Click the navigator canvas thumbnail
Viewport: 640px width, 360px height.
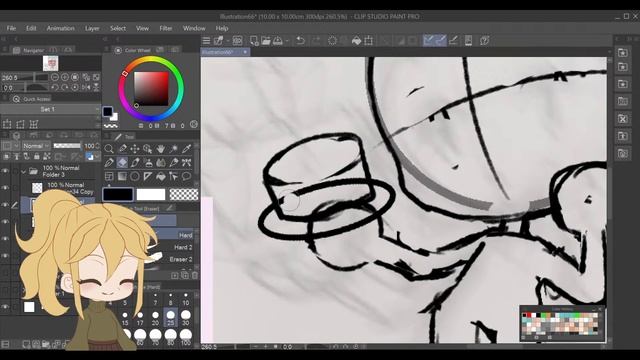pyautogui.click(x=51, y=63)
